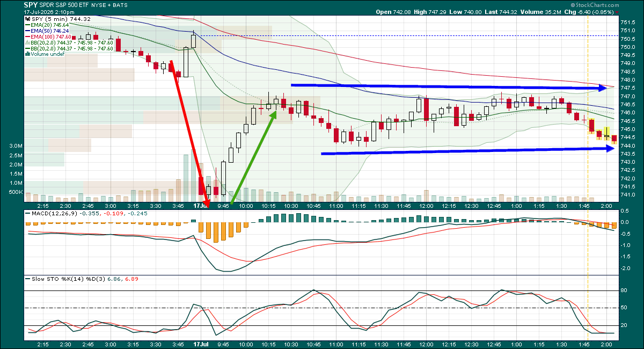Click the green line marker for EMA(20)
This screenshot has height=349, width=644.
(x=29, y=25)
